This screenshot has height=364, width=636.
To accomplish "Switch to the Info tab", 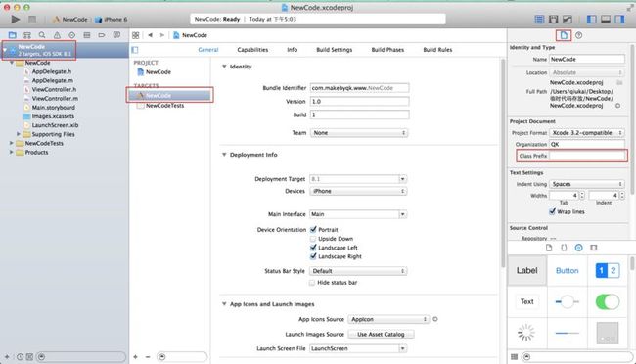I will (x=292, y=50).
